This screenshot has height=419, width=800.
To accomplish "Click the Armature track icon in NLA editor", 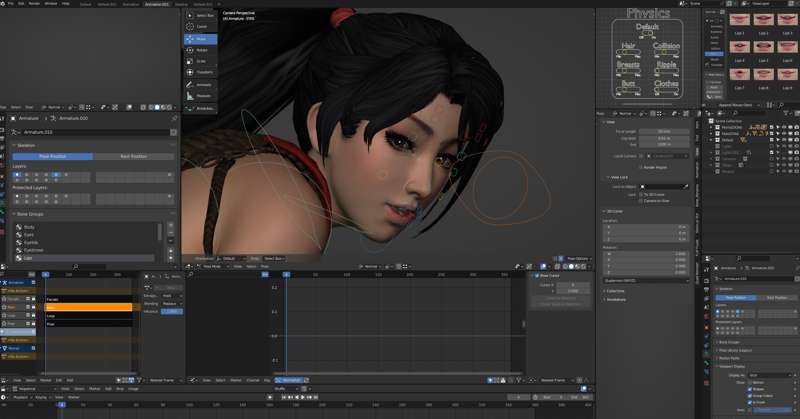I will click(x=5, y=282).
